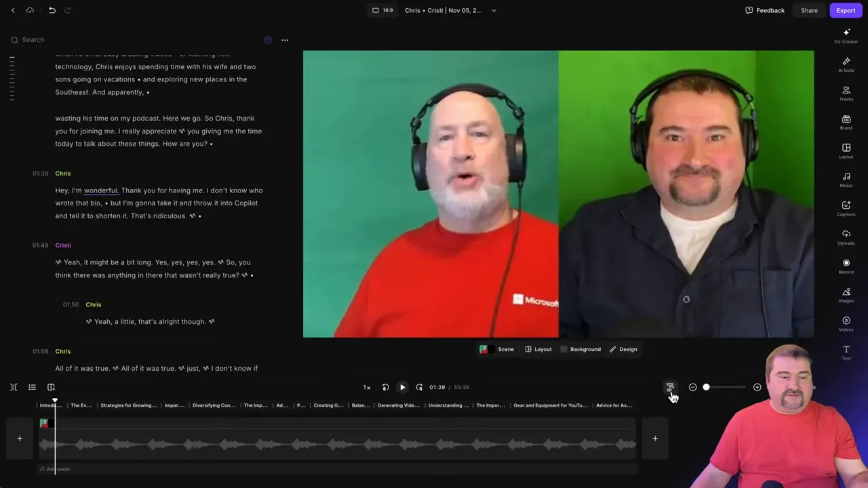Toggle the timeline visibility control near the zoom slider
Viewport: 868px width, 488px height.
(670, 387)
